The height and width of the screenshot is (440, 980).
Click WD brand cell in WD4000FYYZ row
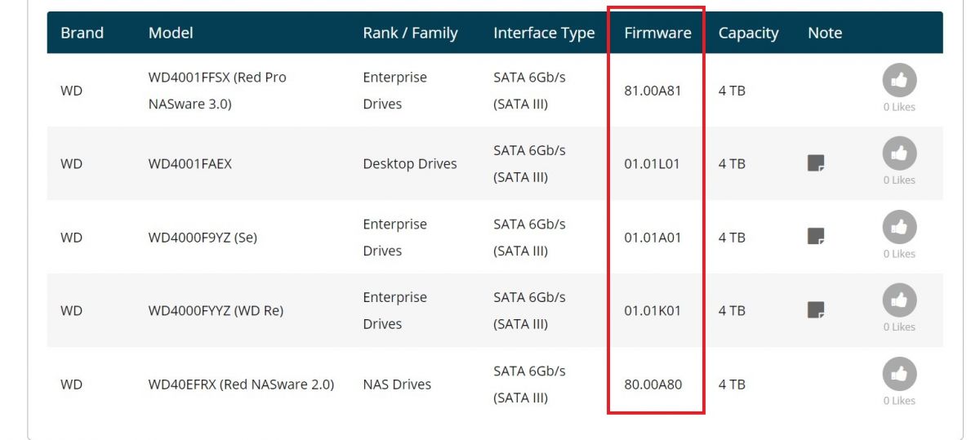pos(71,311)
